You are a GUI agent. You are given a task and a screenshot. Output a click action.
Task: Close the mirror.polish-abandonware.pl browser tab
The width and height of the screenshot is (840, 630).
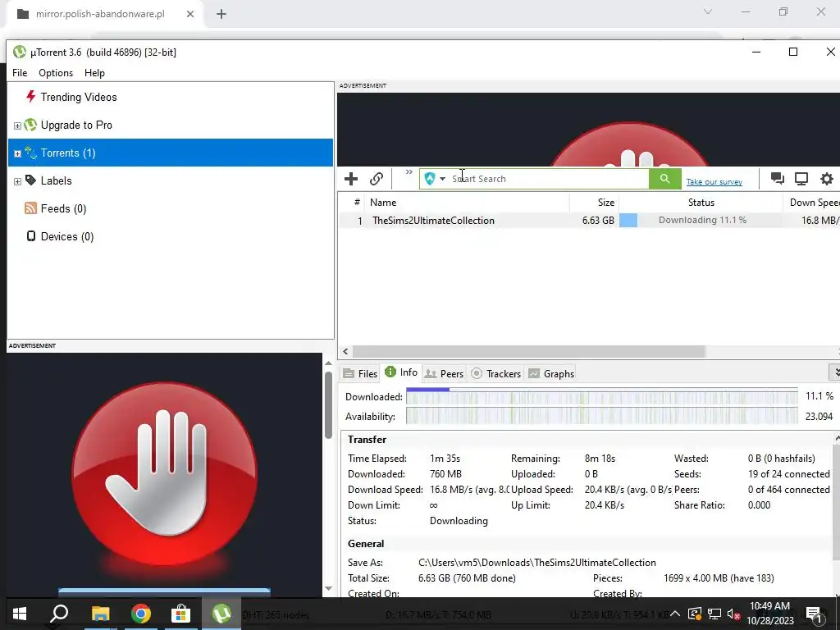pyautogui.click(x=190, y=14)
